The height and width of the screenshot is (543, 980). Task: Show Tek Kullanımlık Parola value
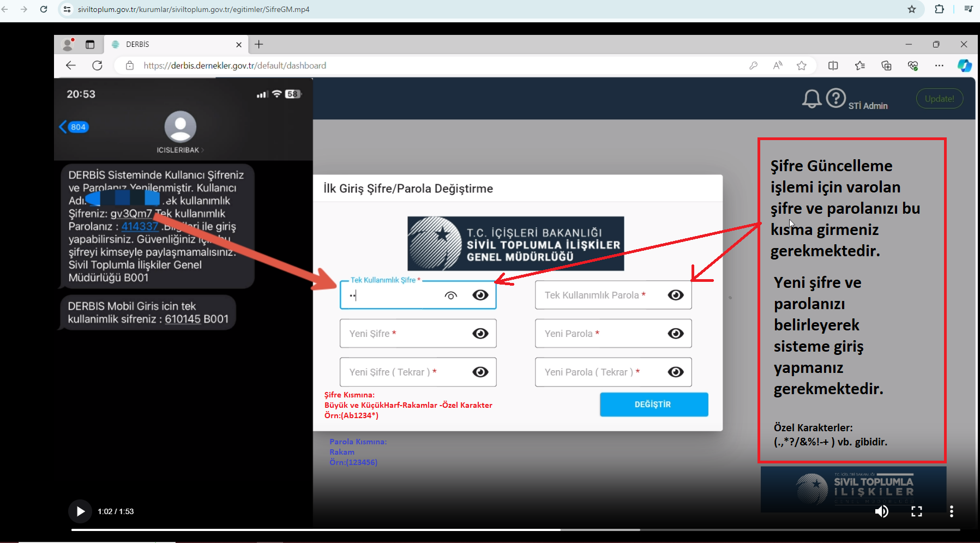[676, 295]
